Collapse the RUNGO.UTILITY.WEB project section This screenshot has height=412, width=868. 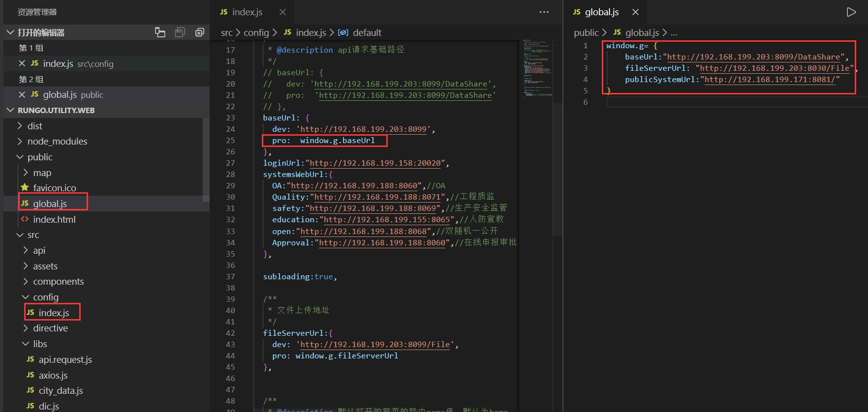pos(10,110)
